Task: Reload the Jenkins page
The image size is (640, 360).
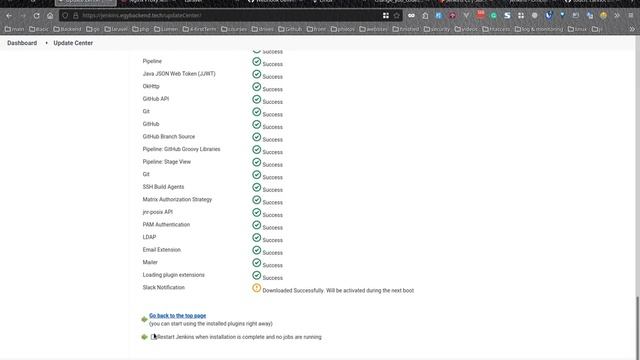Action: click(36, 16)
